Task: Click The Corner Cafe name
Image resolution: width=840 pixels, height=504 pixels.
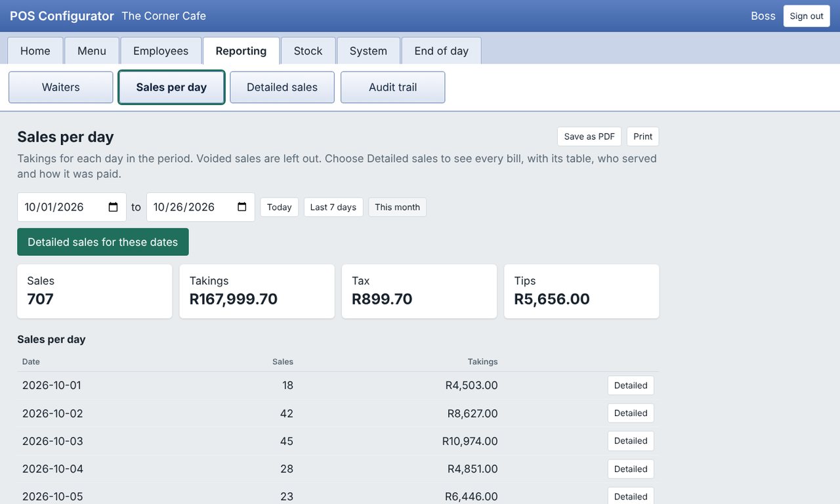Action: (163, 16)
